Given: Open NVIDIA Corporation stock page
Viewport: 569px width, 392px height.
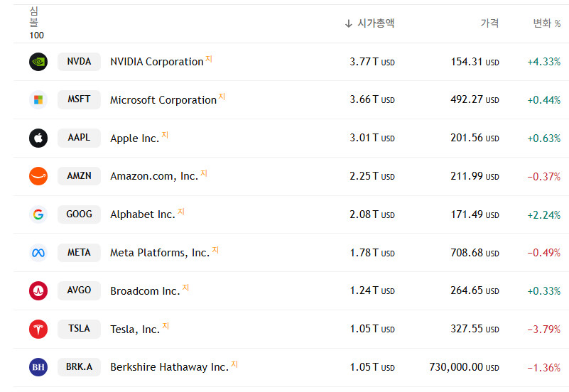Looking at the screenshot, I should point(156,62).
